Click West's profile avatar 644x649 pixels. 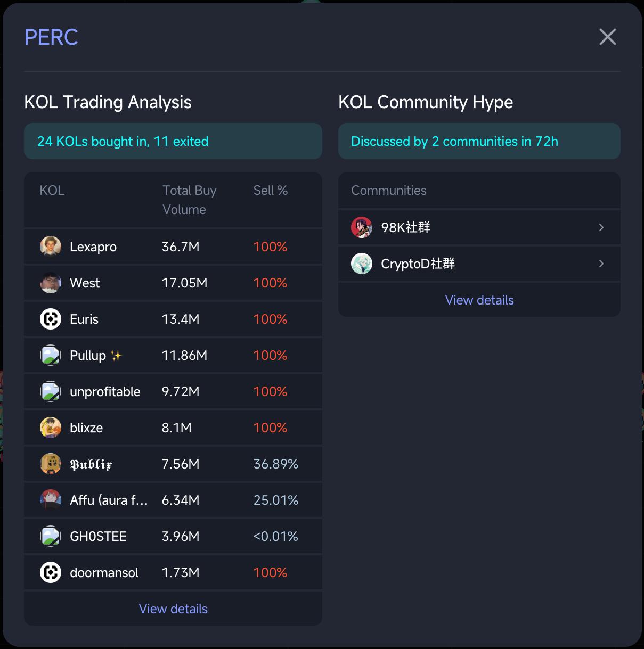click(51, 283)
